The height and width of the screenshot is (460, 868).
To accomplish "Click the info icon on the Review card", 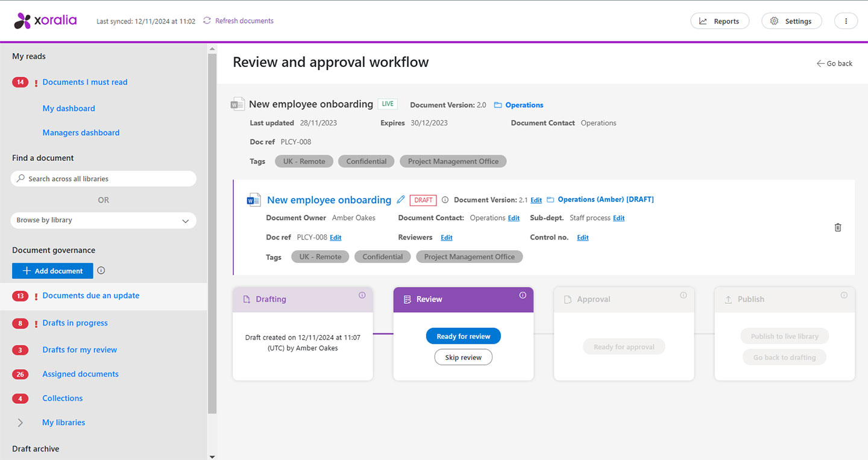I will (x=523, y=295).
